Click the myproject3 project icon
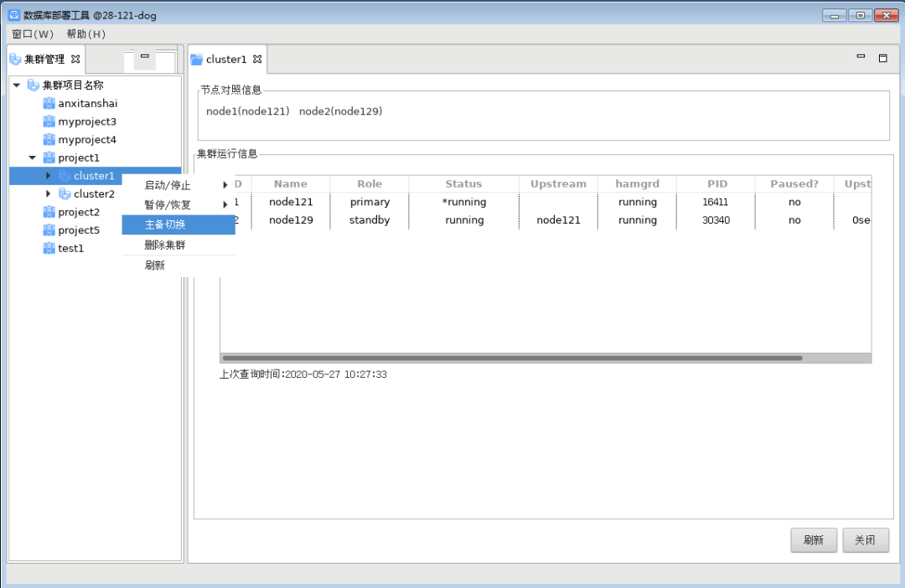Viewport: 905px width, 588px height. tap(49, 122)
